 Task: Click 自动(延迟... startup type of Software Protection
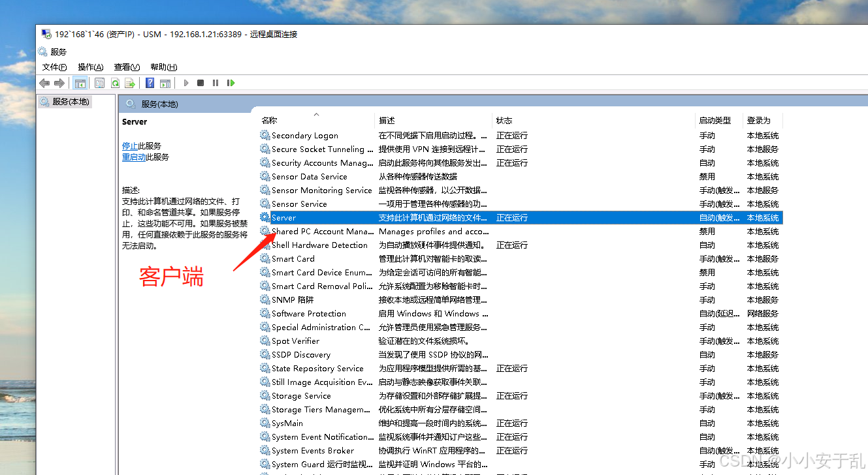pos(719,313)
